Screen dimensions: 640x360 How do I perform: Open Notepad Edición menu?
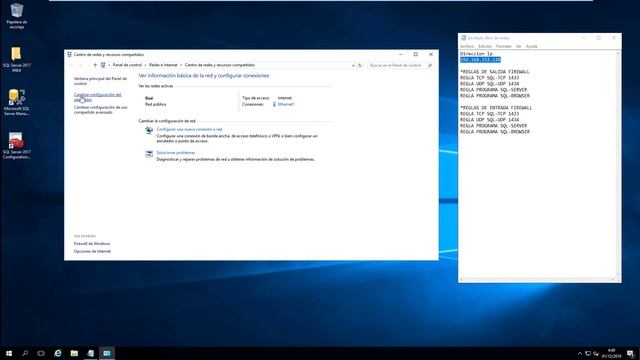click(x=485, y=47)
